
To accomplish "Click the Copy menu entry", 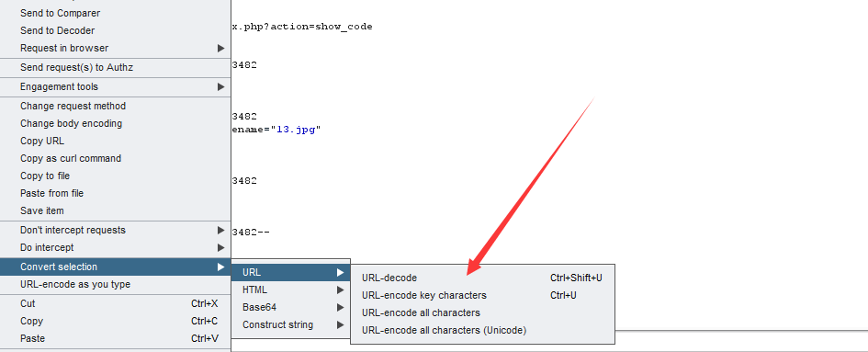I will pyautogui.click(x=115, y=321).
